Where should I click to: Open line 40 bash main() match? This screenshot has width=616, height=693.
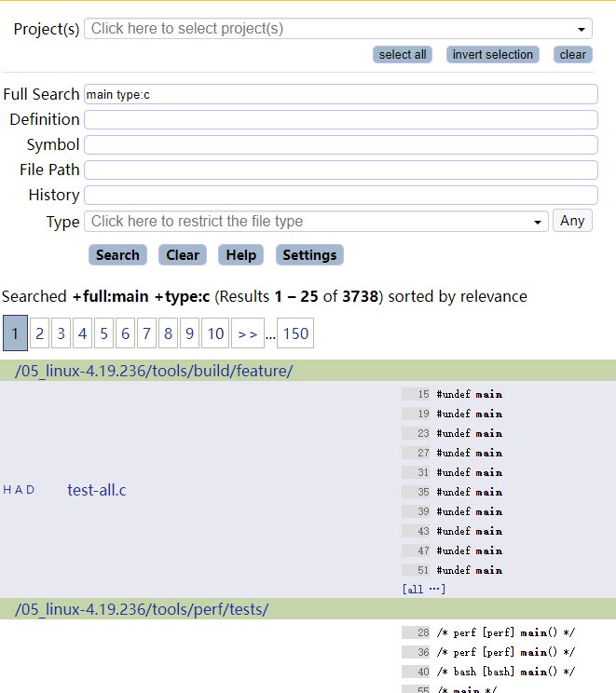point(488,672)
